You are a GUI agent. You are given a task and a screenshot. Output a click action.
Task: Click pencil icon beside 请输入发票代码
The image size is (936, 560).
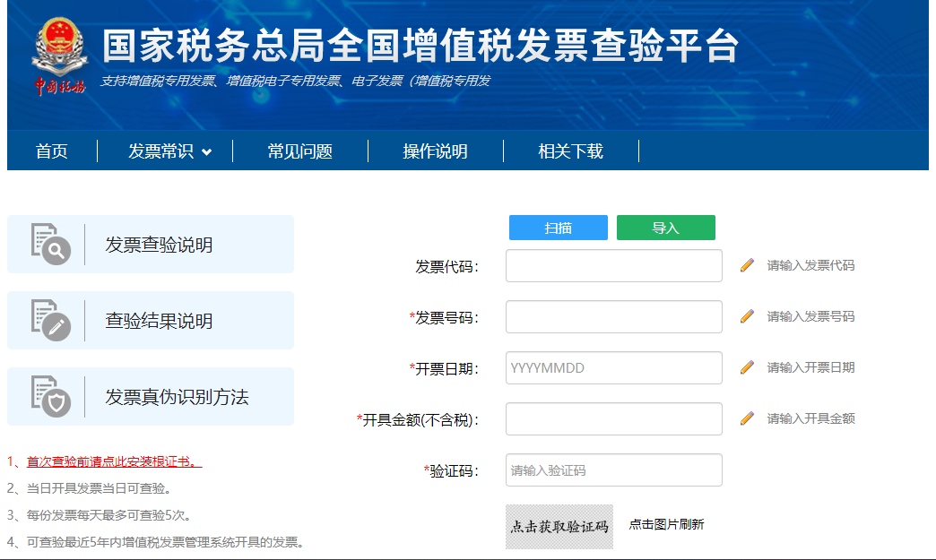pos(747,265)
